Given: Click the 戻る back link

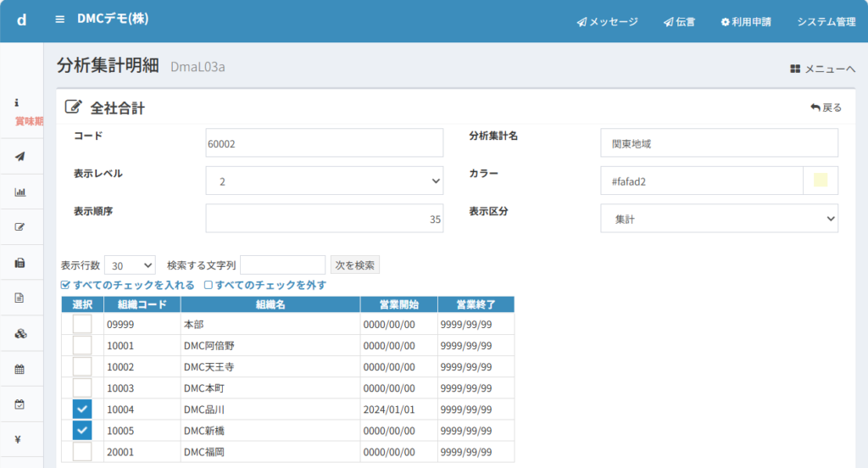Looking at the screenshot, I should pos(826,108).
